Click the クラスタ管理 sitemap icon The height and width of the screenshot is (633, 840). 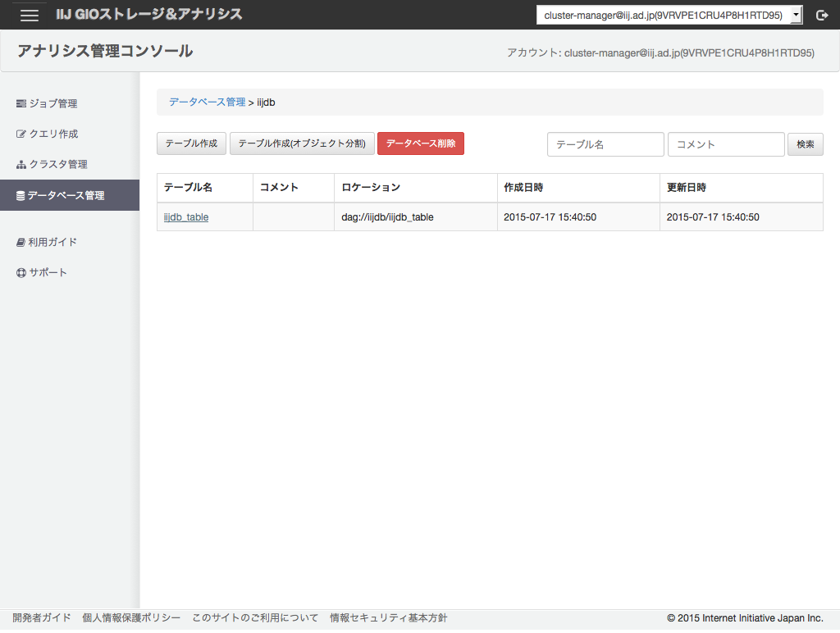(21, 165)
